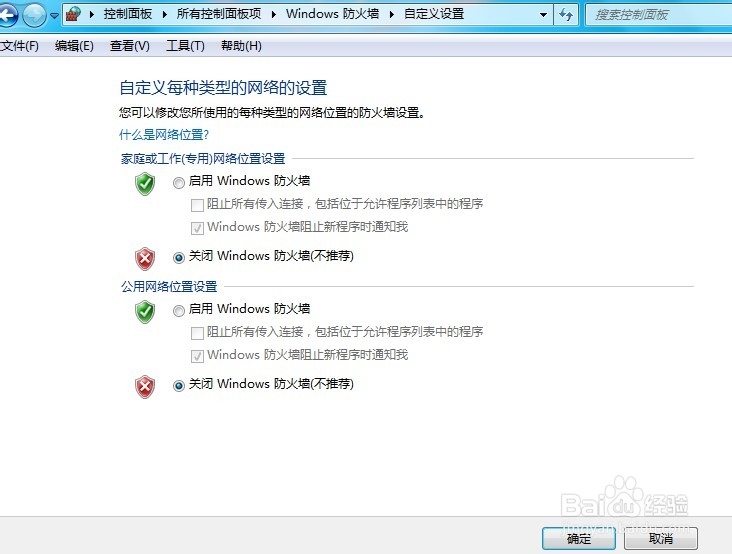Toggle 阻止所有传入连接 checkbox in public section
732x554 pixels.
tap(197, 333)
